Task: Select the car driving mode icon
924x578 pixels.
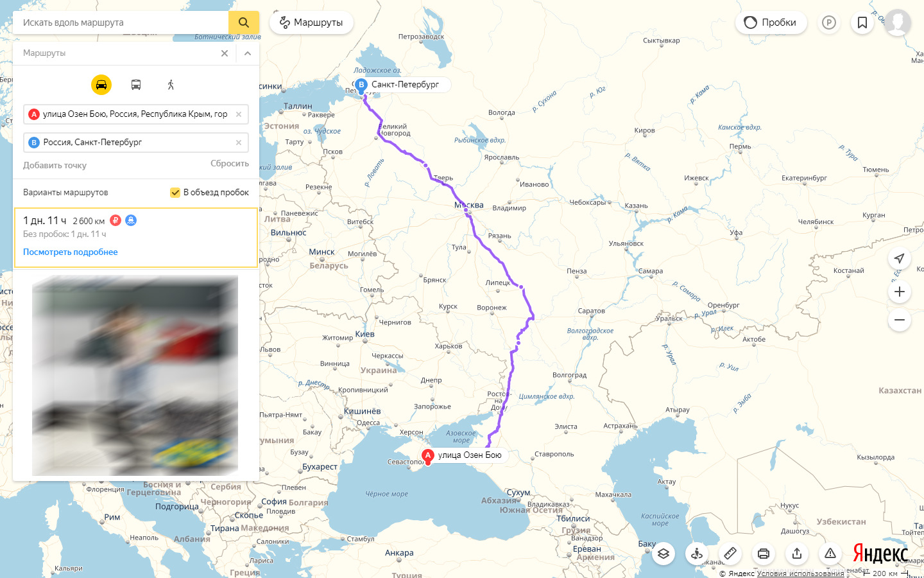Action: coord(101,85)
